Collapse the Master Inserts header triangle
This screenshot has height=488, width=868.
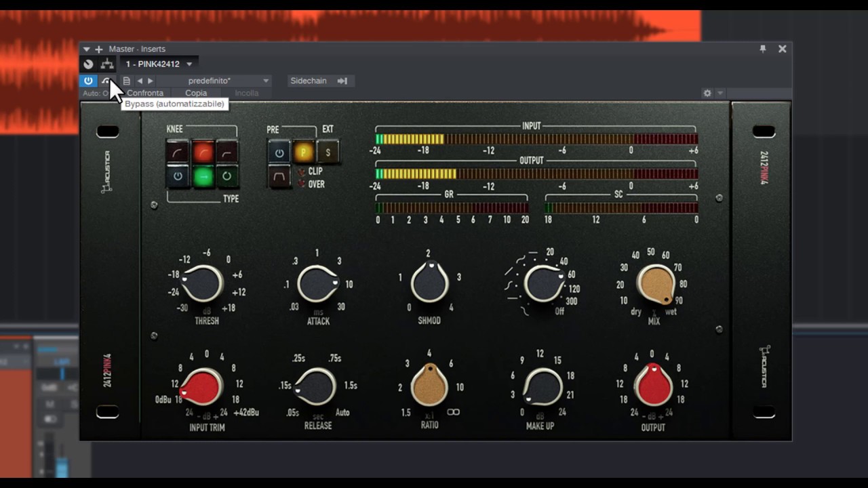tap(86, 49)
